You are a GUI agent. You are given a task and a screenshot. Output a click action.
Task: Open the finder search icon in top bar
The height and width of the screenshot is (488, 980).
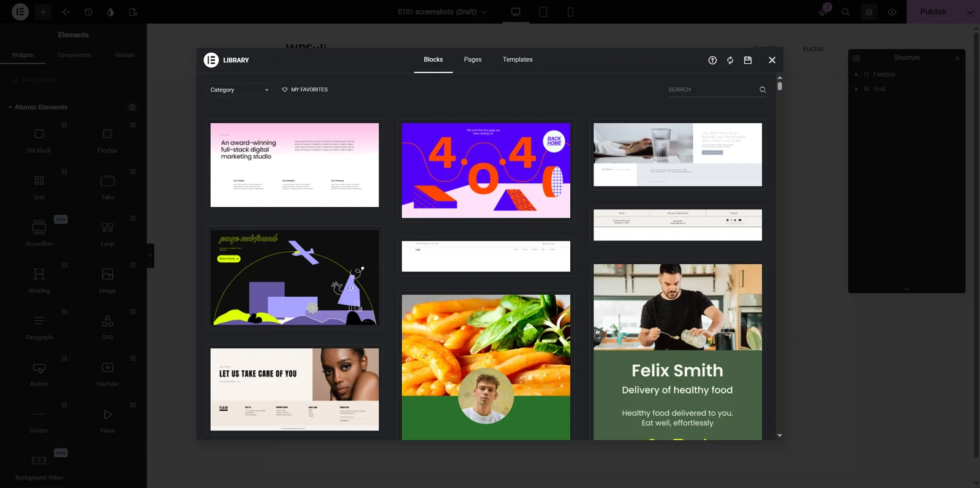click(x=846, y=12)
